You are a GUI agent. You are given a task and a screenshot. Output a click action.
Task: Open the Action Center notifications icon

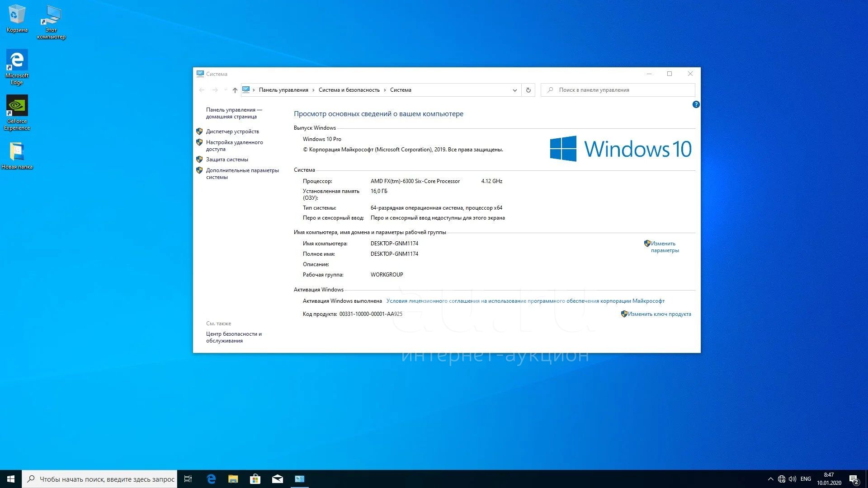[854, 479]
